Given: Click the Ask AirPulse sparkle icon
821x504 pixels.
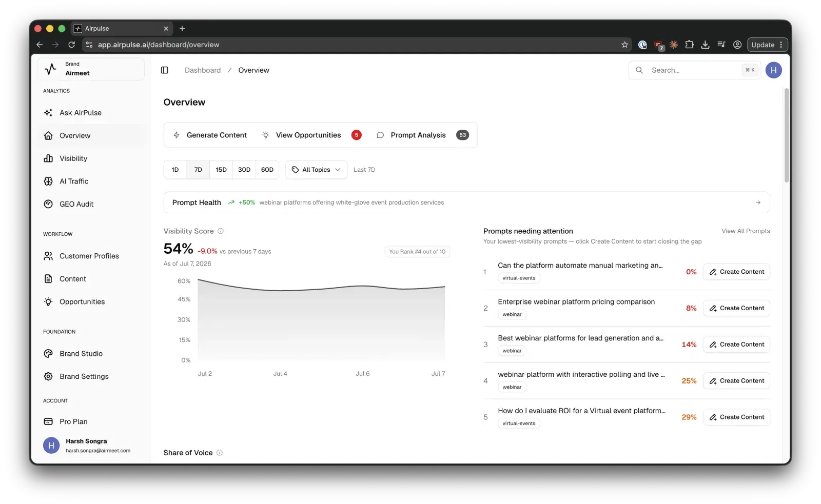Looking at the screenshot, I should point(48,113).
